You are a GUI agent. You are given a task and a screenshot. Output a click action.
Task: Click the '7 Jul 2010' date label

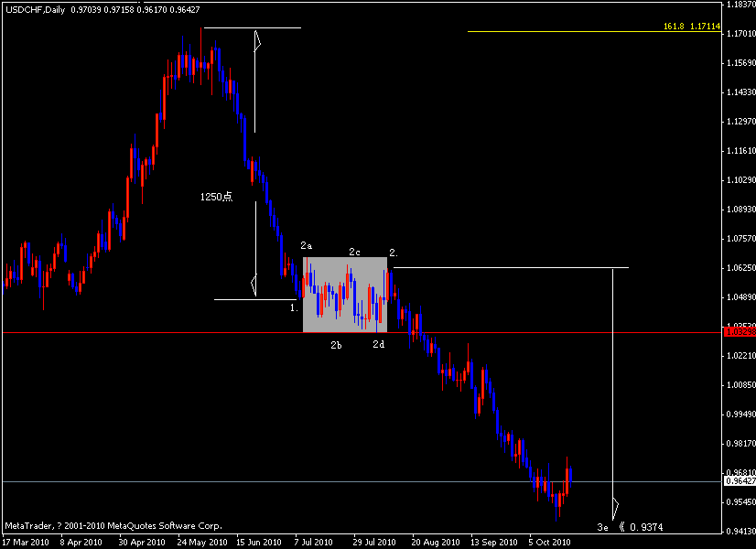[x=313, y=543]
